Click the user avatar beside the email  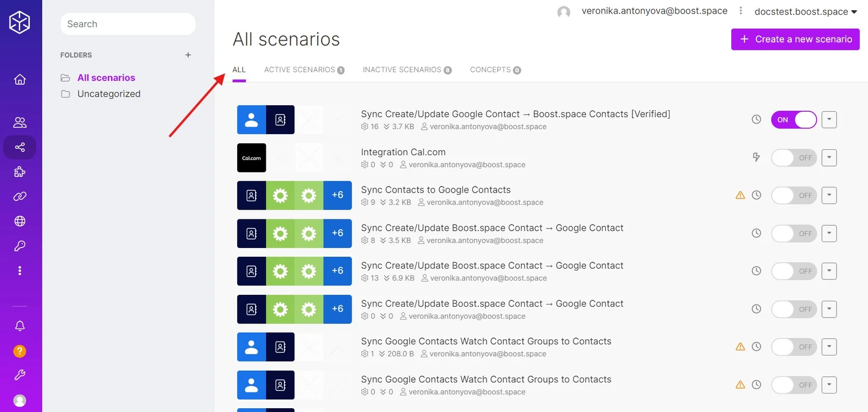coord(564,12)
